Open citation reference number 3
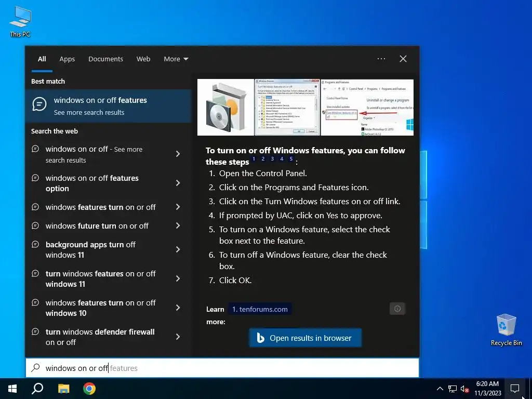532x399 pixels. pyautogui.click(x=272, y=159)
